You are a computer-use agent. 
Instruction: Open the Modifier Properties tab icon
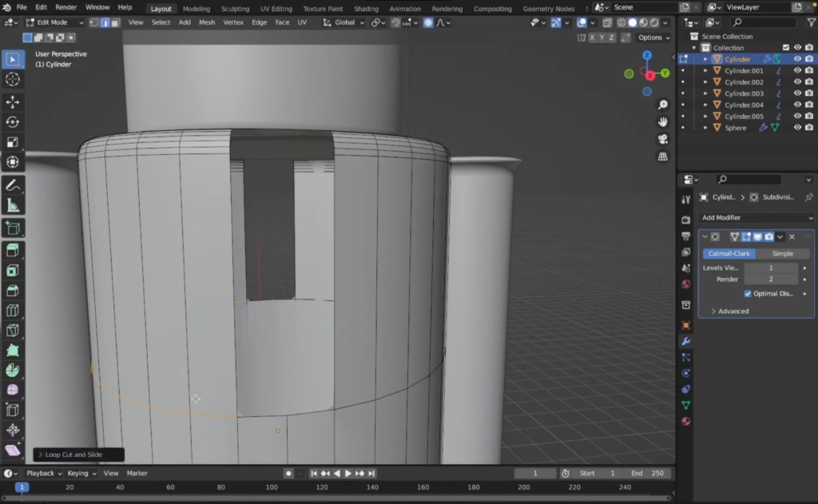(685, 341)
